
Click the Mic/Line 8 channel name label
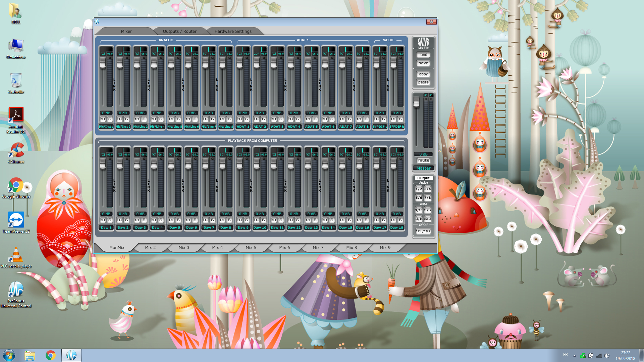pos(226,127)
